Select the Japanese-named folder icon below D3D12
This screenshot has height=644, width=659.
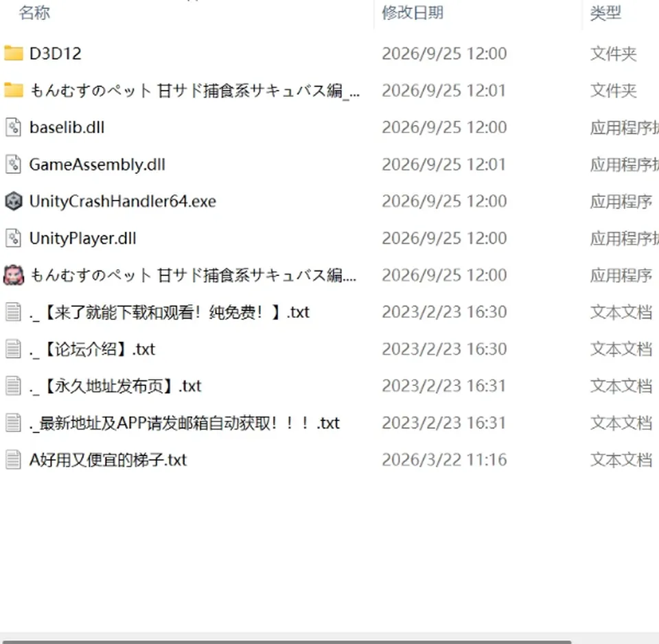click(x=14, y=91)
